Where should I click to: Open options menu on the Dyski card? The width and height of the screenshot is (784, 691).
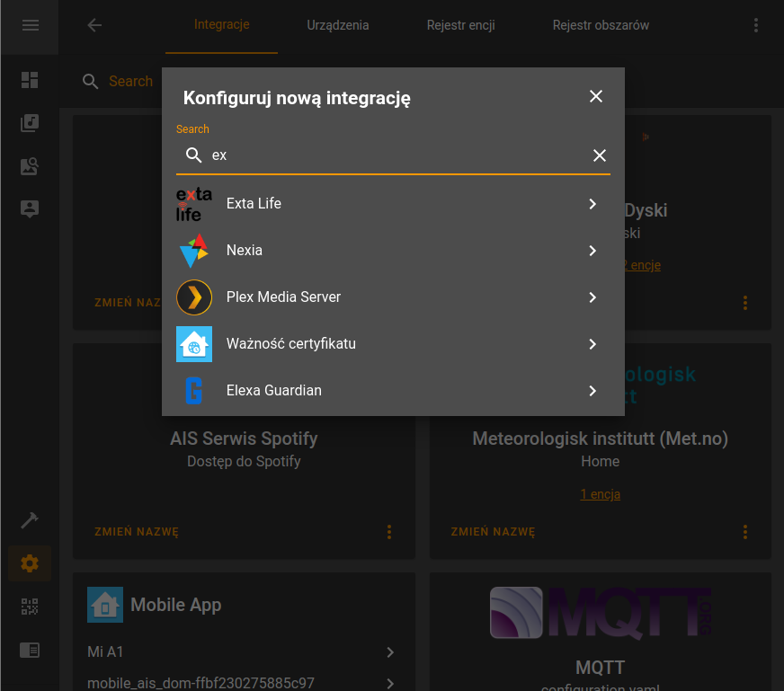pos(745,303)
